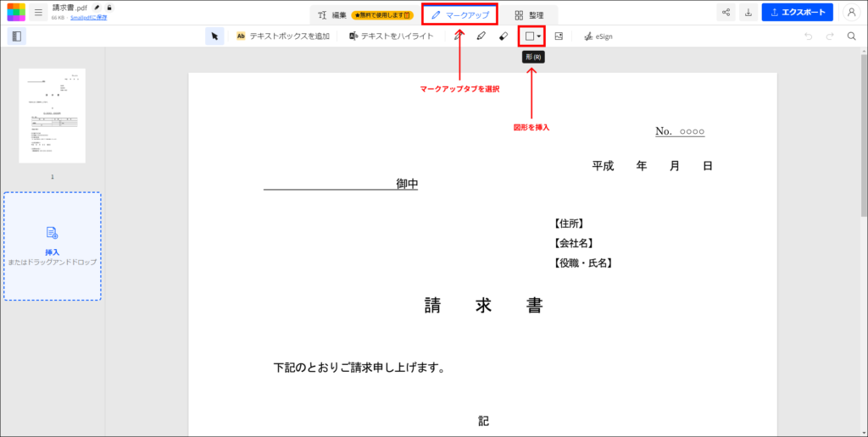Open the user account profile icon
Image resolution: width=868 pixels, height=437 pixels.
click(x=851, y=12)
